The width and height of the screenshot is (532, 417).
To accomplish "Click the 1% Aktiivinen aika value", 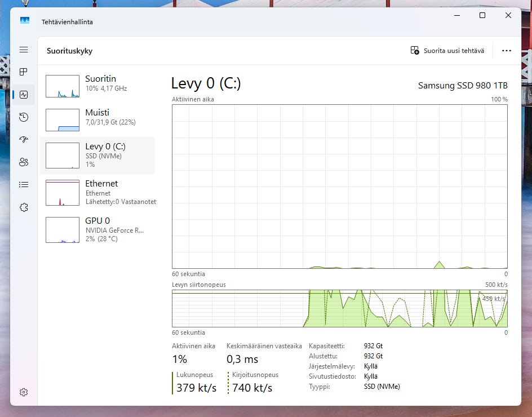I will point(179,359).
